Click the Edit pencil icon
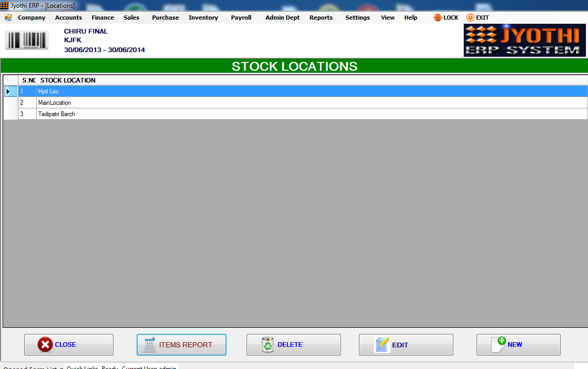The width and height of the screenshot is (588, 369). coord(382,344)
